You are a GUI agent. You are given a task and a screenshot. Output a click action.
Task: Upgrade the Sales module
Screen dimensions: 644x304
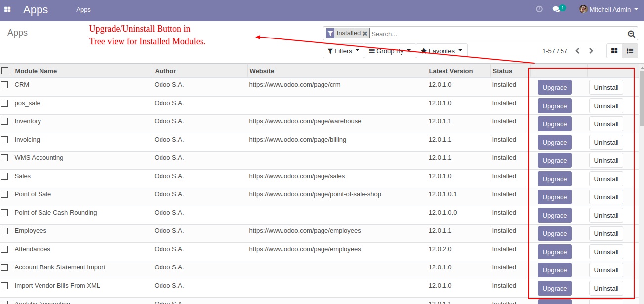(555, 179)
